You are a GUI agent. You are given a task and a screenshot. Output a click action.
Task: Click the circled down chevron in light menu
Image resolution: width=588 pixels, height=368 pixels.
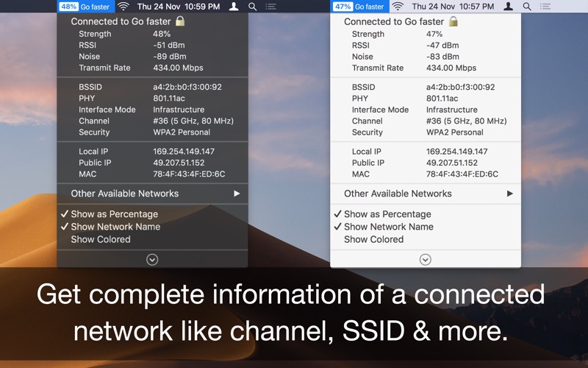point(425,259)
